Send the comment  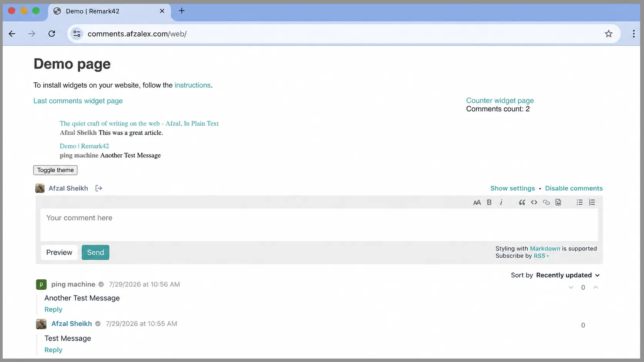coord(96,252)
